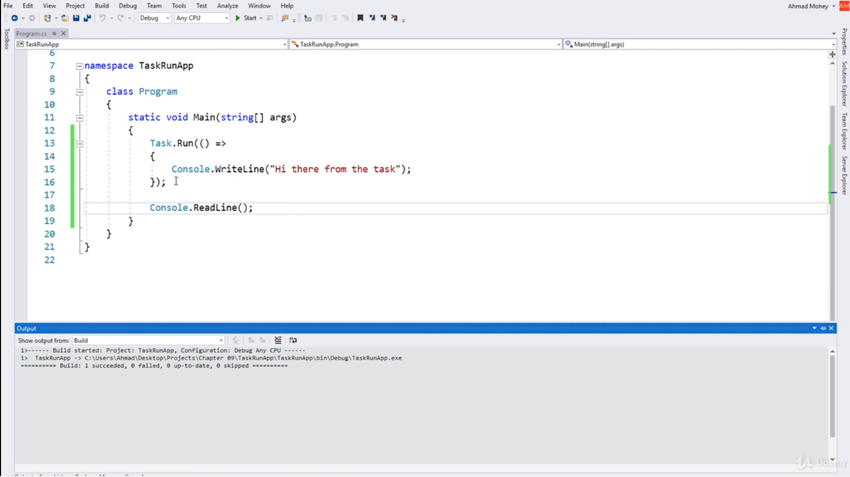Click the "Hi there from the task" string
Screen dimensions: 850x477
click(335, 169)
